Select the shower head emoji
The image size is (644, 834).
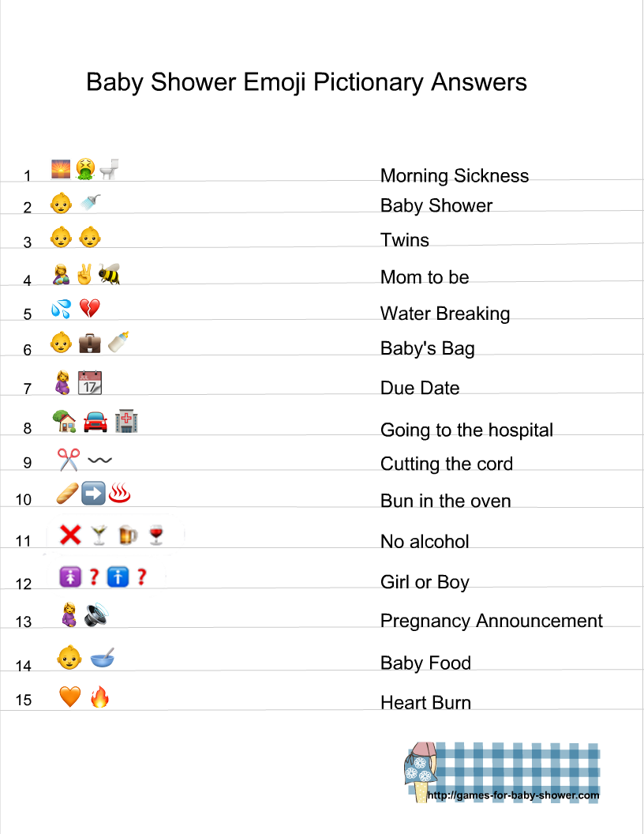pyautogui.click(x=90, y=203)
